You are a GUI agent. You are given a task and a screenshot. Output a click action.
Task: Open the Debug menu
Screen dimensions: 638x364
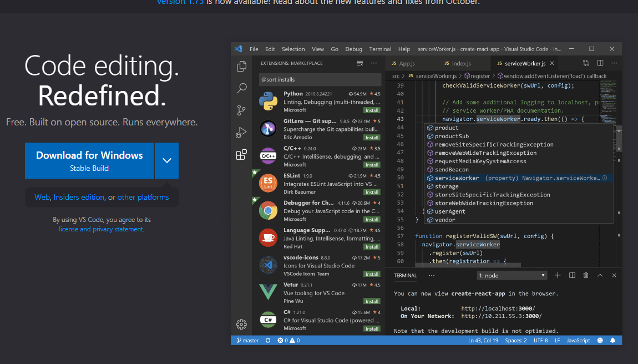pos(353,49)
